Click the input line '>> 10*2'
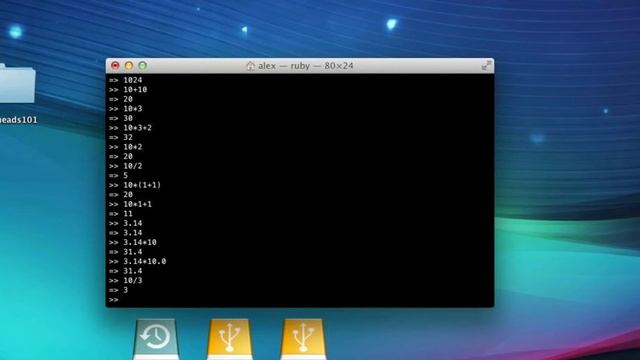The height and width of the screenshot is (360, 640). (x=125, y=147)
